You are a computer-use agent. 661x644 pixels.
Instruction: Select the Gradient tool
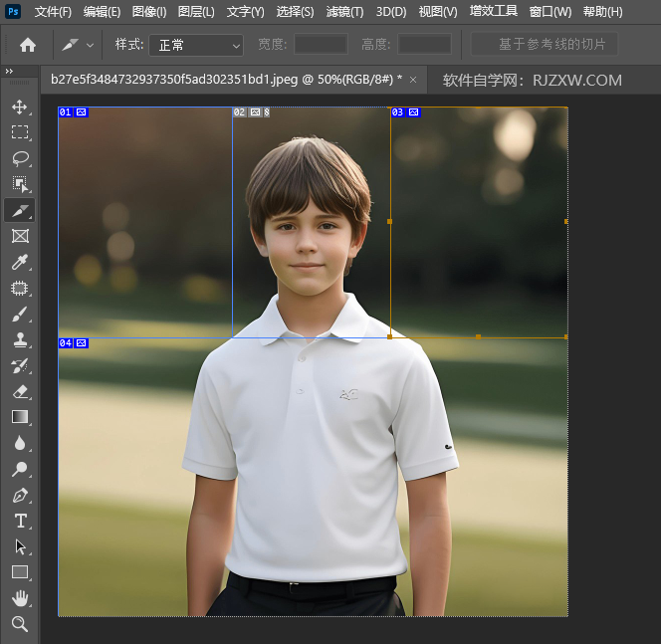coord(20,417)
